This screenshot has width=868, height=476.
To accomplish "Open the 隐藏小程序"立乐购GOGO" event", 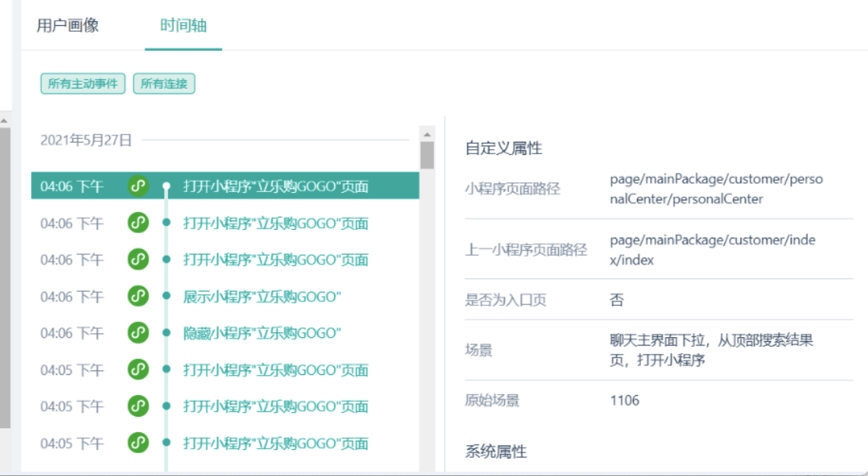I will pos(262,333).
